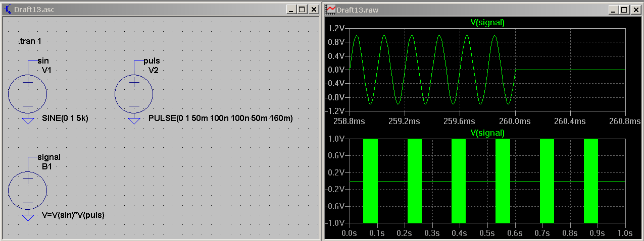644x241 pixels.
Task: Minimize the Draft13.asc window
Action: [x=291, y=9]
